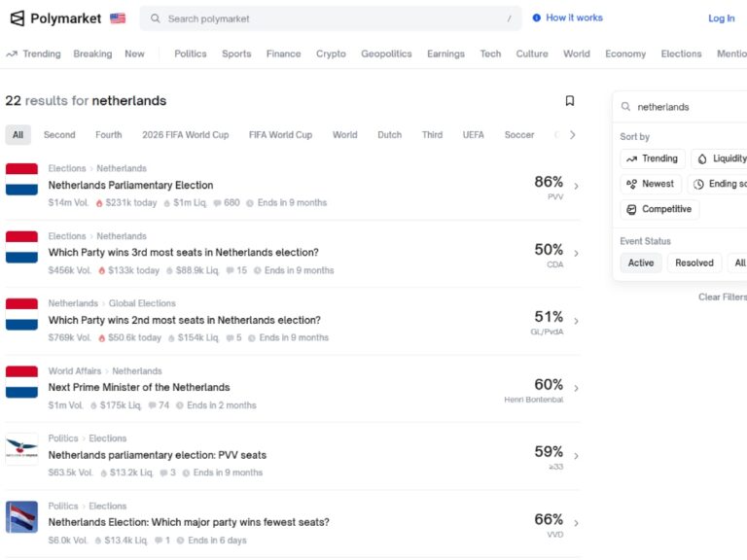Click the Polymarket logo icon
Screen dimensions: 747x560
click(x=17, y=17)
